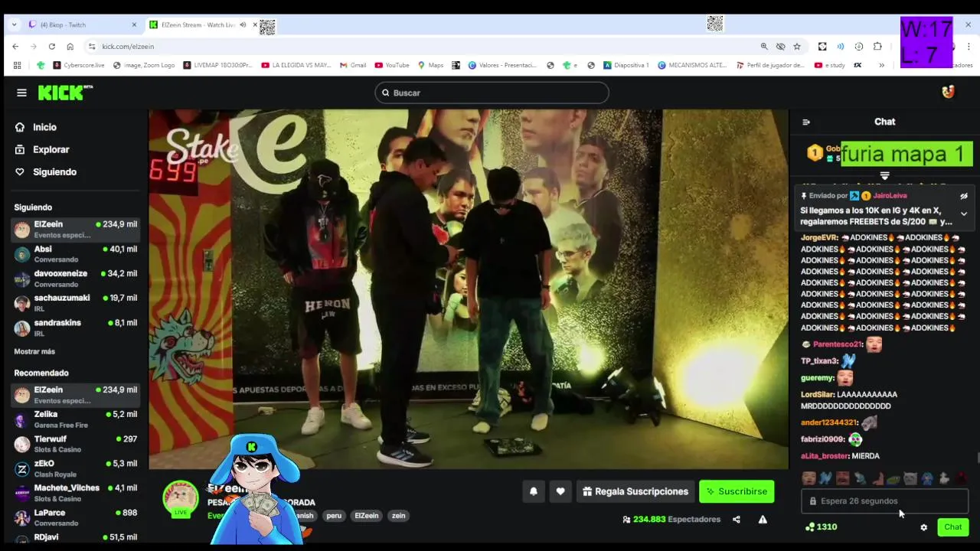This screenshot has width=980, height=551.
Task: Open zEKO recommended channel
Action: [x=75, y=468]
